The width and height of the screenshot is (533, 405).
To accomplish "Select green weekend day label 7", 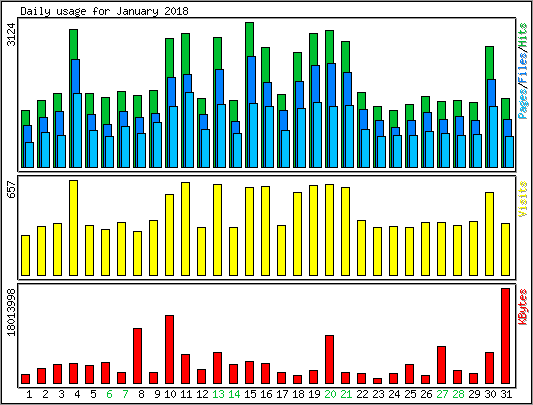I will click(125, 394).
